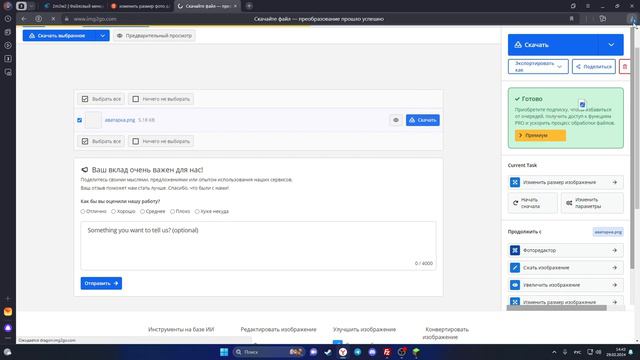Click the аватарка.png tag next to Продолжить с
Screen dimensions: 640x360
coord(608,232)
